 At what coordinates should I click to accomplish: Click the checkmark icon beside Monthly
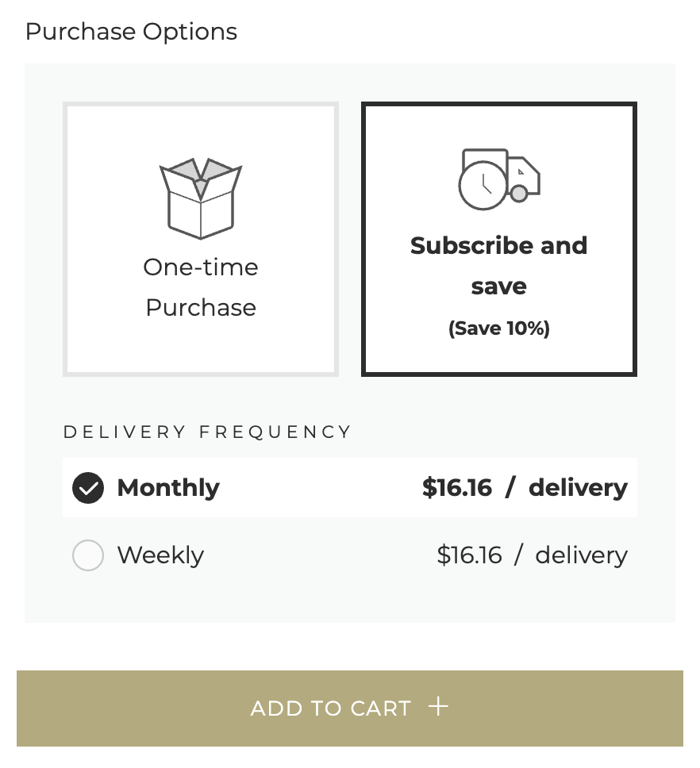[88, 488]
